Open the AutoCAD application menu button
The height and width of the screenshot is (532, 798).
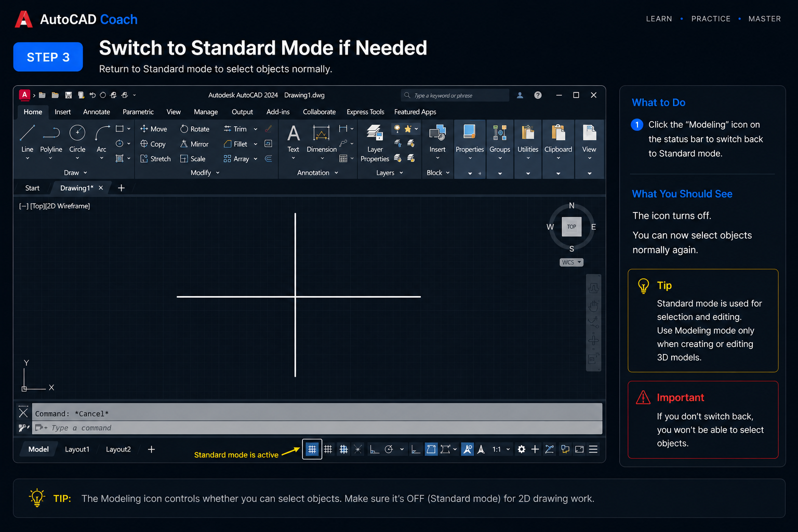coord(24,95)
